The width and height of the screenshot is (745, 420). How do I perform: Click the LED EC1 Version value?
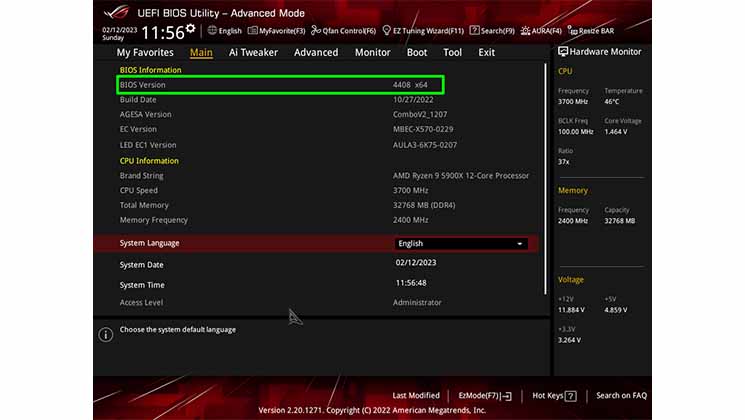[x=425, y=145]
